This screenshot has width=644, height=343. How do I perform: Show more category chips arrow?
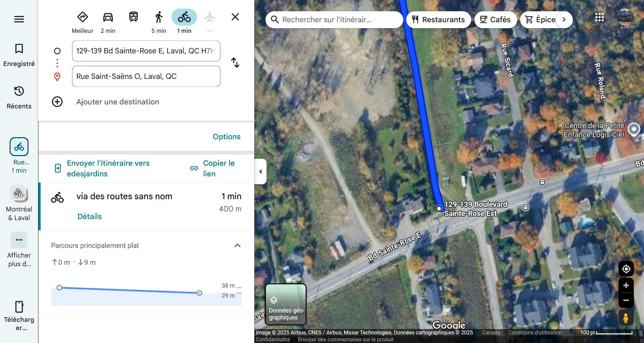(x=564, y=20)
